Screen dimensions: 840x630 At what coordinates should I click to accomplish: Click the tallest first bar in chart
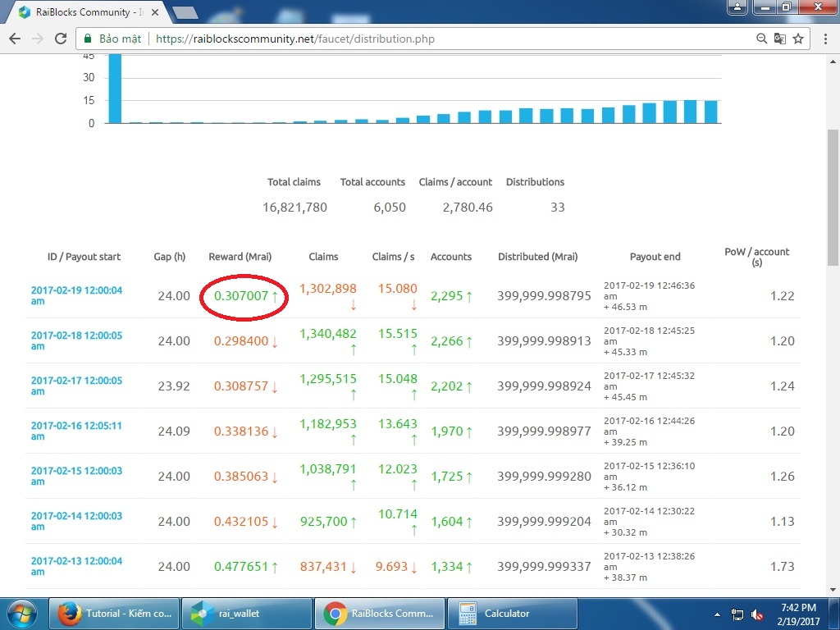115,89
